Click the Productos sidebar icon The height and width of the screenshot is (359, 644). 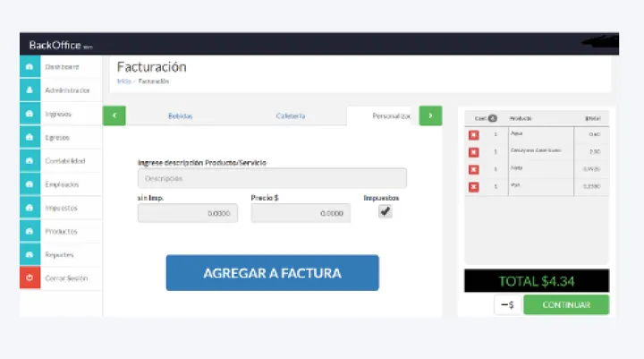[30, 231]
